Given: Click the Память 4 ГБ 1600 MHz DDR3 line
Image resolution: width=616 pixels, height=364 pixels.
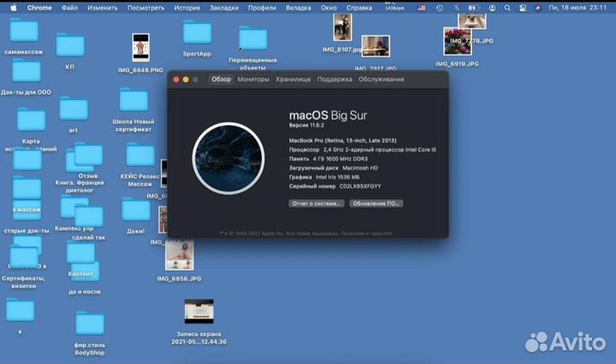Looking at the screenshot, I should (x=329, y=158).
